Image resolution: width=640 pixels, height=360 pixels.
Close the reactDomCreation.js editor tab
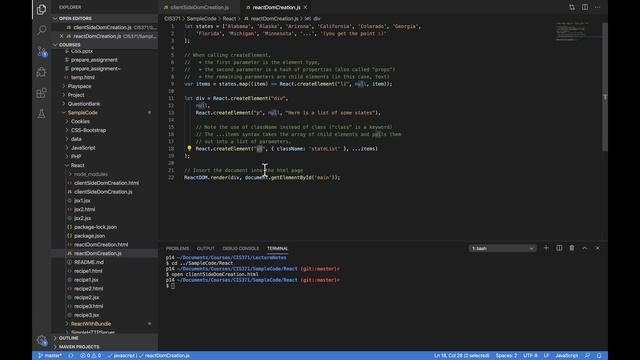point(305,7)
